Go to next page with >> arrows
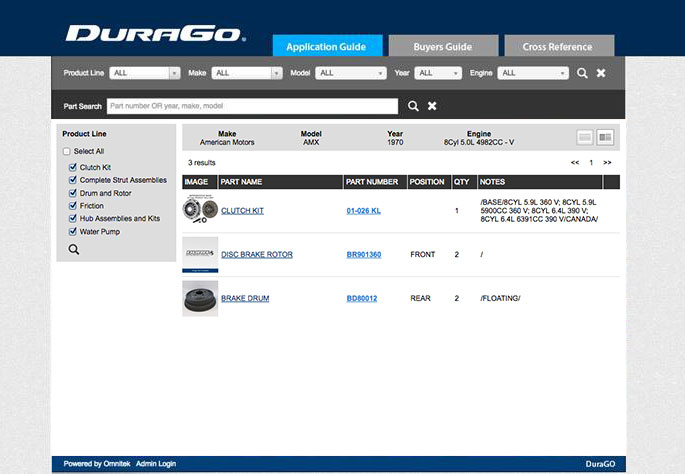The height and width of the screenshot is (474, 685). pos(607,163)
